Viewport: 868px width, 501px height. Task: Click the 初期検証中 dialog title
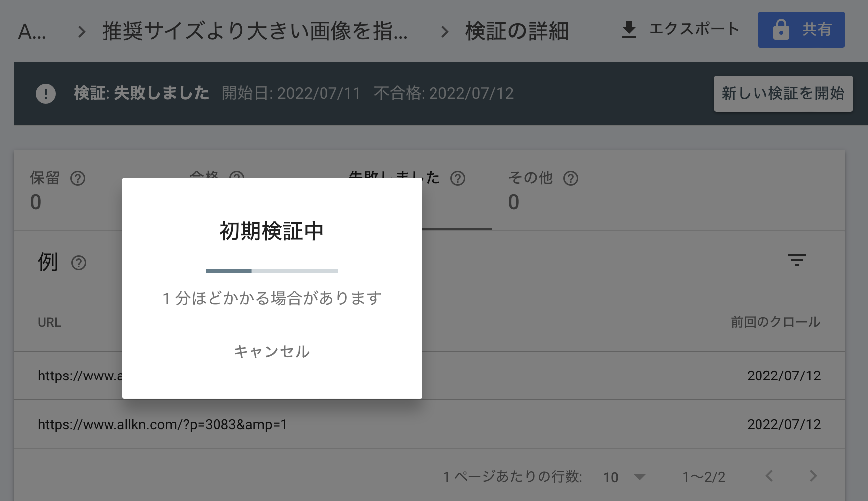tap(272, 231)
